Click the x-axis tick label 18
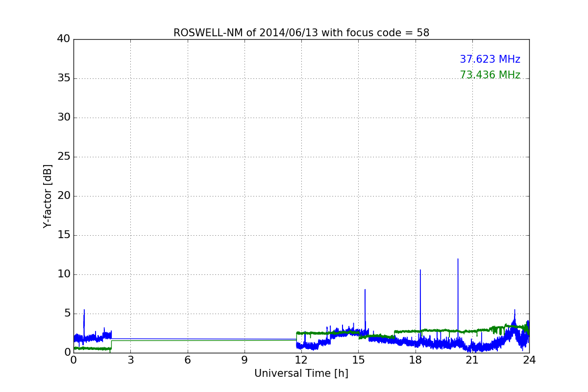 point(416,360)
